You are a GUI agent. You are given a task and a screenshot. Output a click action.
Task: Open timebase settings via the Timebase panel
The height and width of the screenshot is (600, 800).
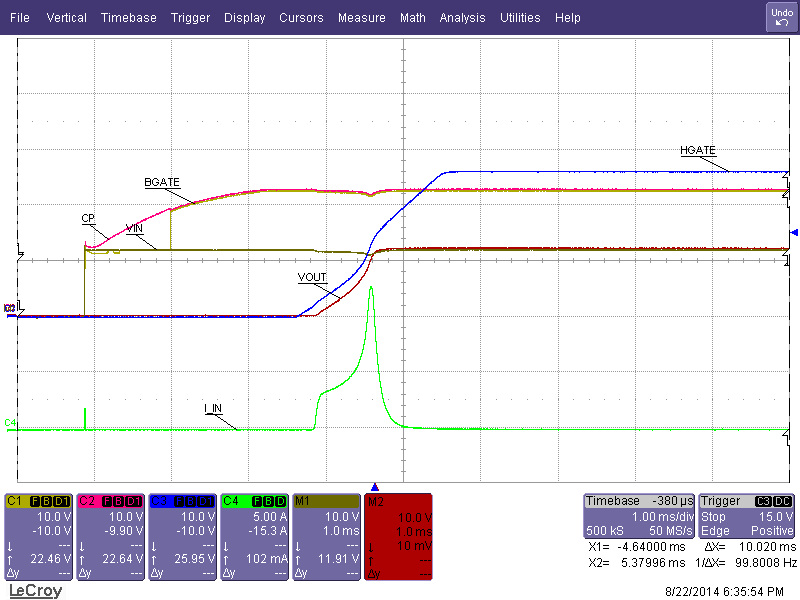640,515
